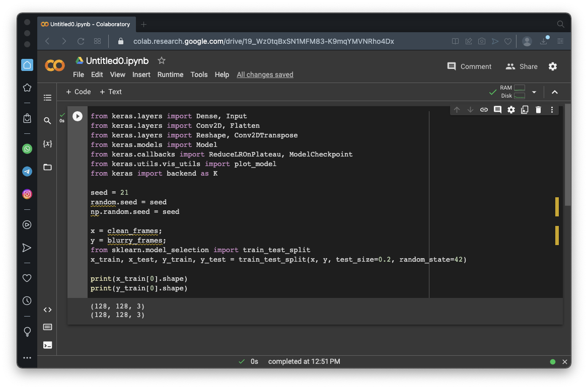Image resolution: width=588 pixels, height=389 pixels.
Task: Open the Terminal panel icon
Action: pos(47,345)
